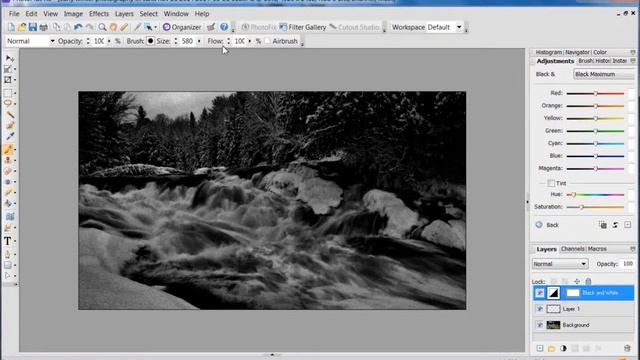Click the Back arrow button in Adjustments panel
This screenshot has height=360, width=640.
(x=547, y=225)
